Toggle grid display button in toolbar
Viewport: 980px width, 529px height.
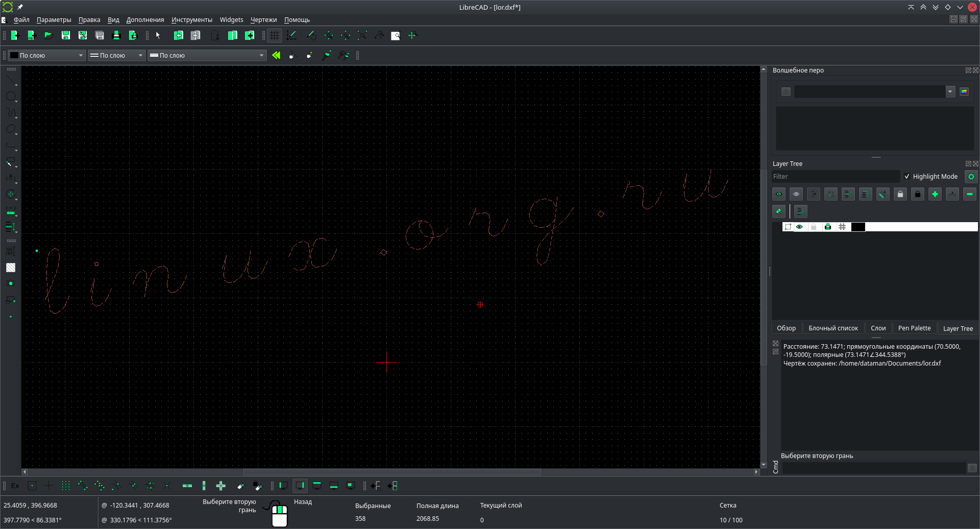(x=275, y=35)
